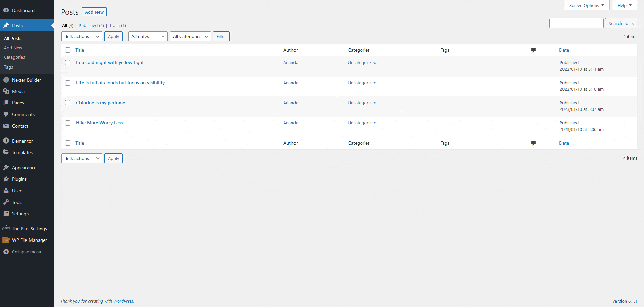Select the Nexter Builder icon

click(x=6, y=80)
